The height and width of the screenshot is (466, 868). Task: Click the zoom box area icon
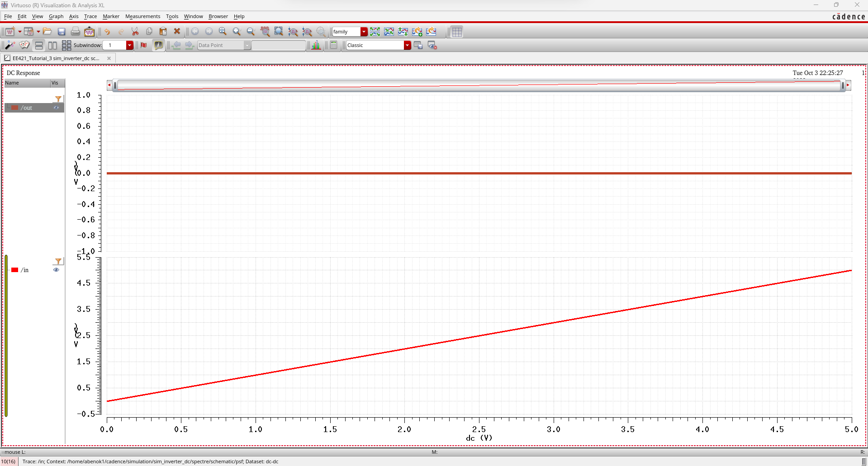click(279, 32)
